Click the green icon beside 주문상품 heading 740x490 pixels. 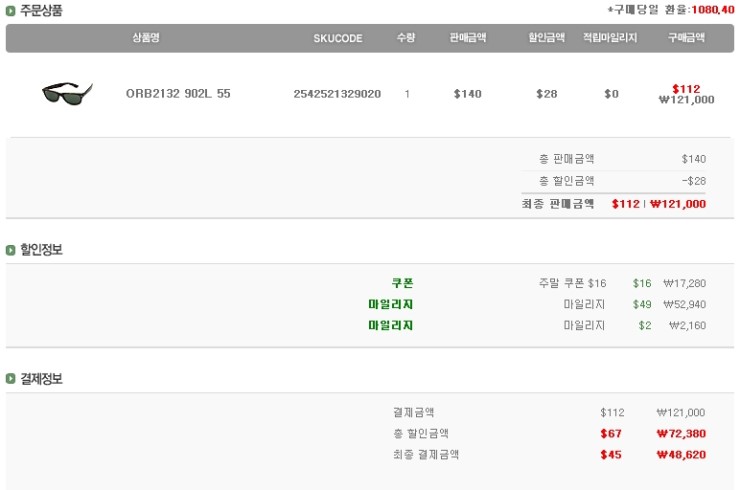coord(11,11)
